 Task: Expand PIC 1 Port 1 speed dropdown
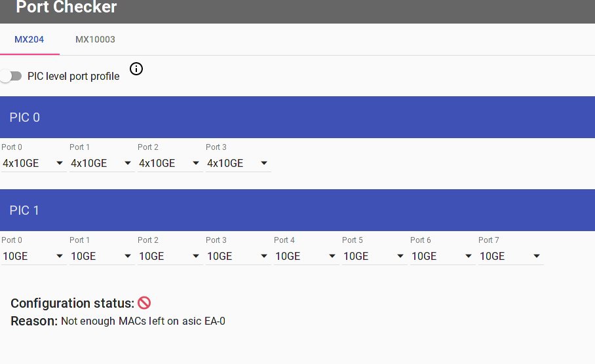click(x=102, y=256)
